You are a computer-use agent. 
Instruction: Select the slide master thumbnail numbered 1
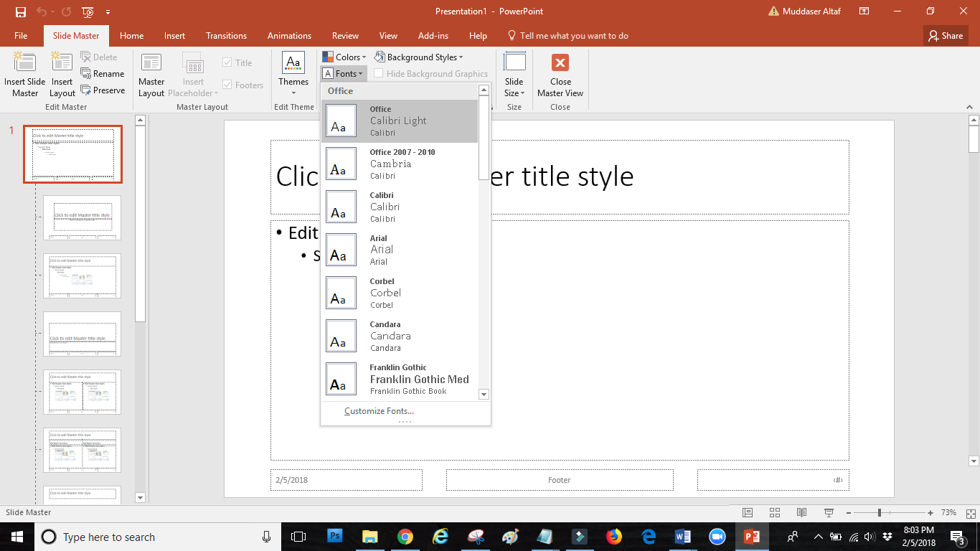pyautogui.click(x=72, y=154)
